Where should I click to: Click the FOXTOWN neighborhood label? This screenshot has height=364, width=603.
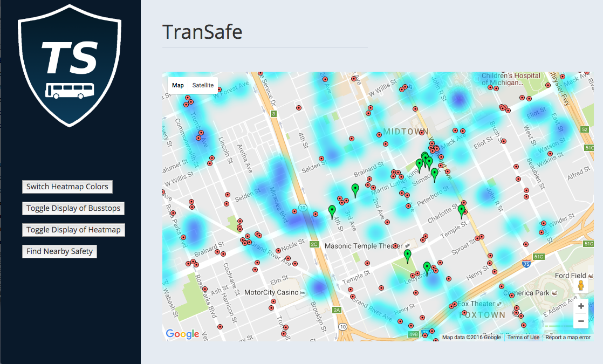(x=482, y=315)
